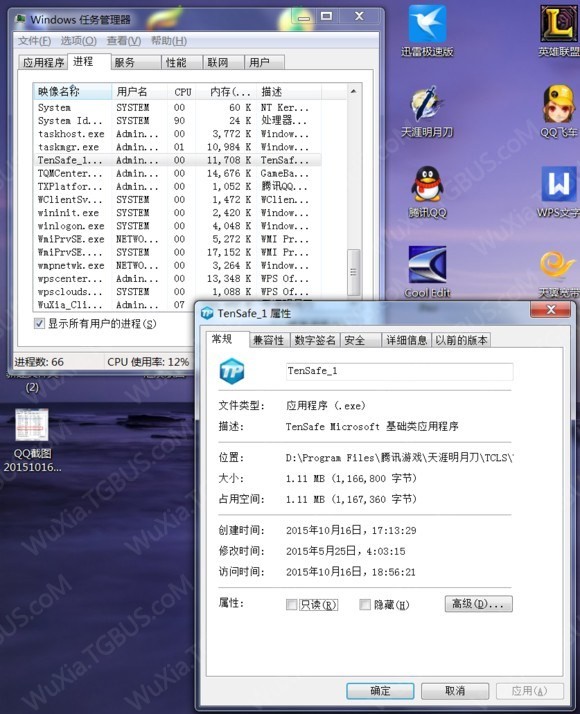This screenshot has width=580, height=714.
Task: Click the Task Manager title bar icon
Action: 20,20
